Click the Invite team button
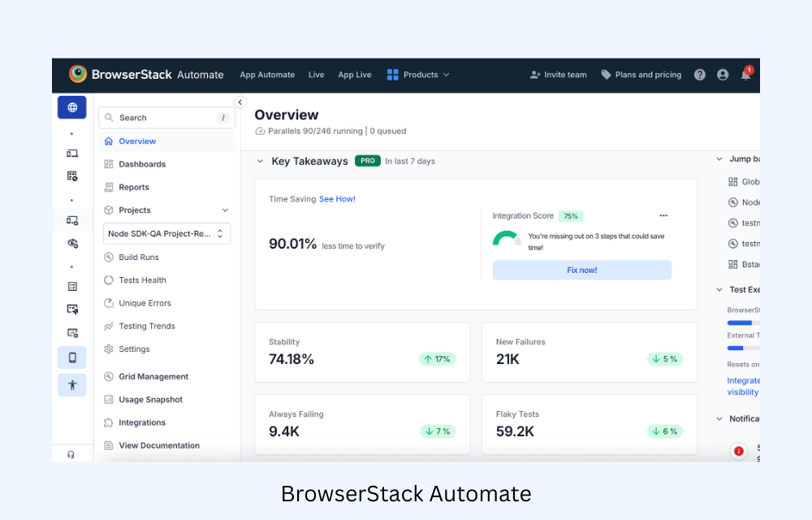 point(559,75)
